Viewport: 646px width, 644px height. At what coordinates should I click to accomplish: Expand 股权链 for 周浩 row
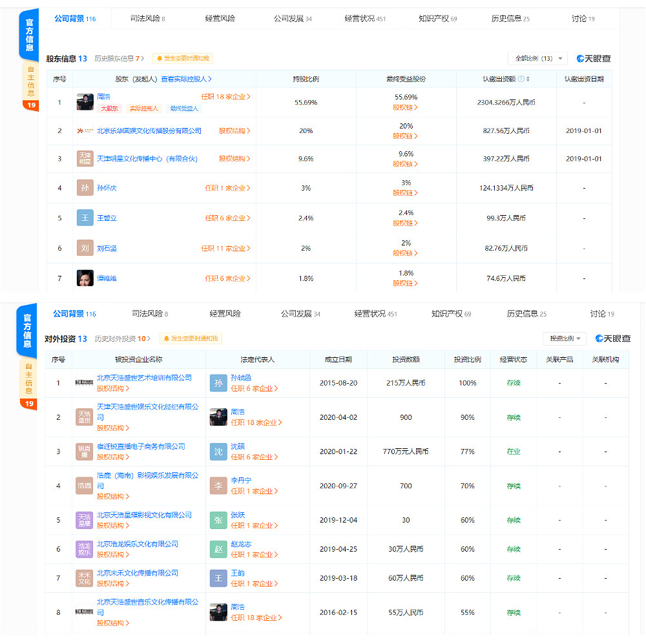(406, 107)
